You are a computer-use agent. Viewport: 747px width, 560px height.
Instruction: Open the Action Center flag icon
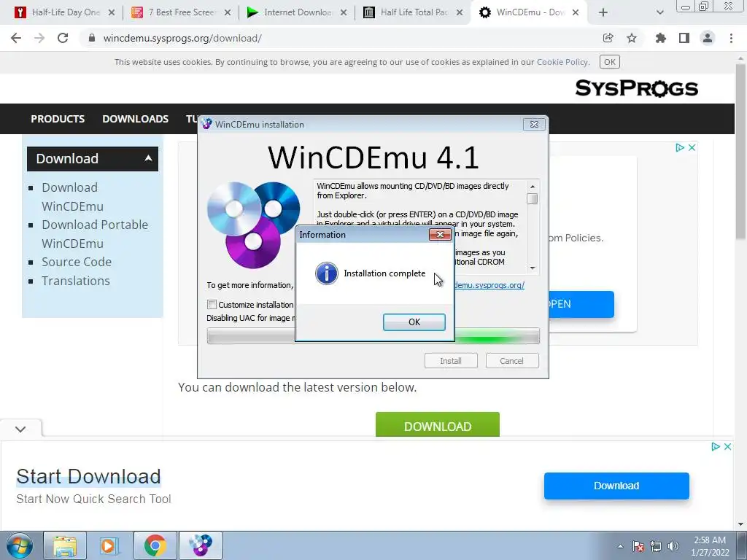[x=638, y=546]
